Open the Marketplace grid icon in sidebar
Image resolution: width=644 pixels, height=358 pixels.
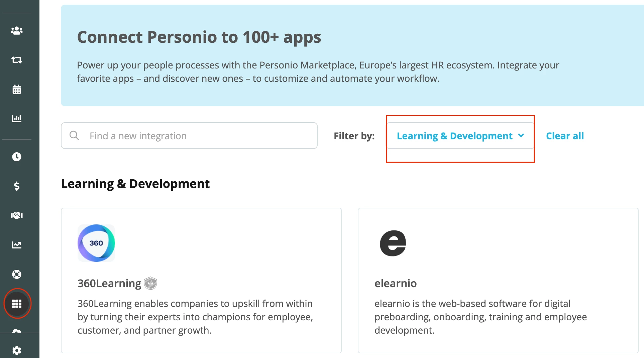click(x=17, y=304)
